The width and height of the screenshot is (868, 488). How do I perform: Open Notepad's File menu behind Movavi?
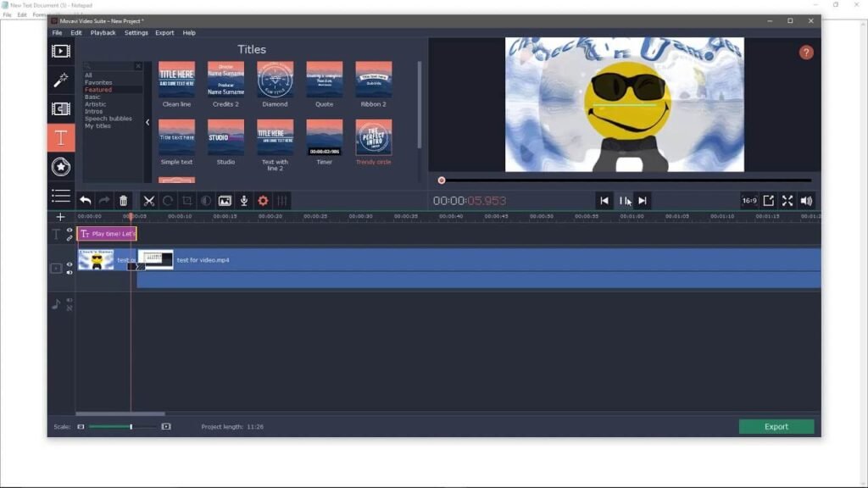tap(7, 15)
